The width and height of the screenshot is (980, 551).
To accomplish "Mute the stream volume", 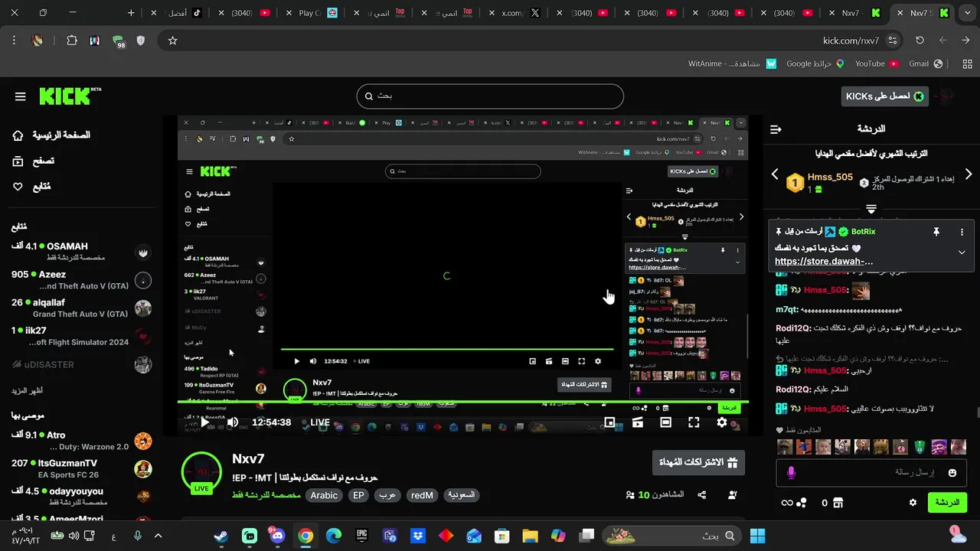I will pos(233,422).
